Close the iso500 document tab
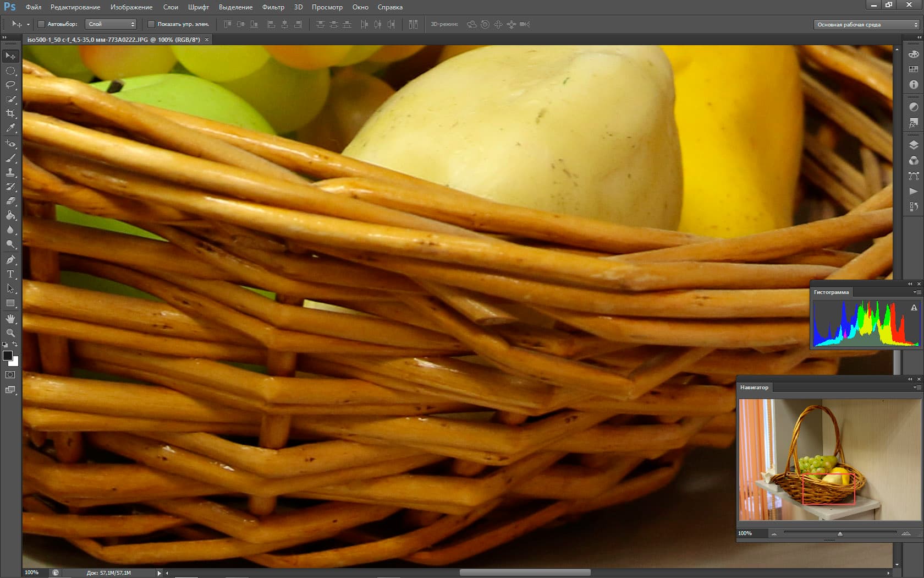924x578 pixels. click(x=207, y=40)
